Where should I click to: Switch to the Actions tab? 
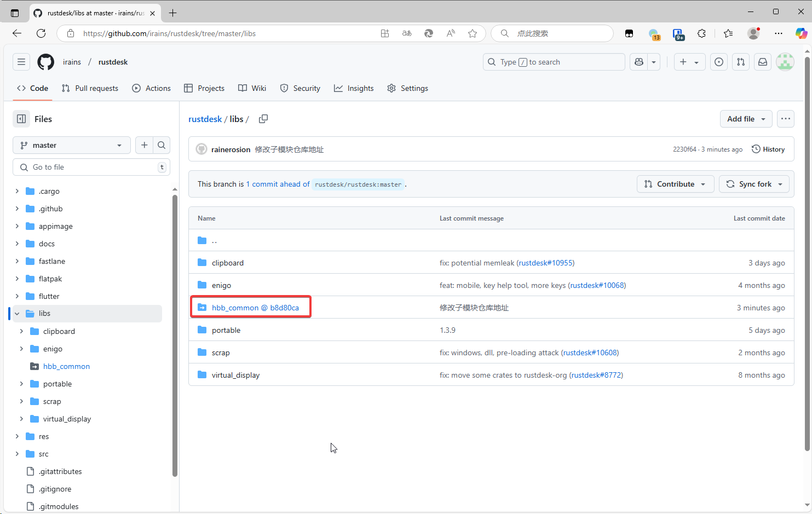pyautogui.click(x=152, y=88)
